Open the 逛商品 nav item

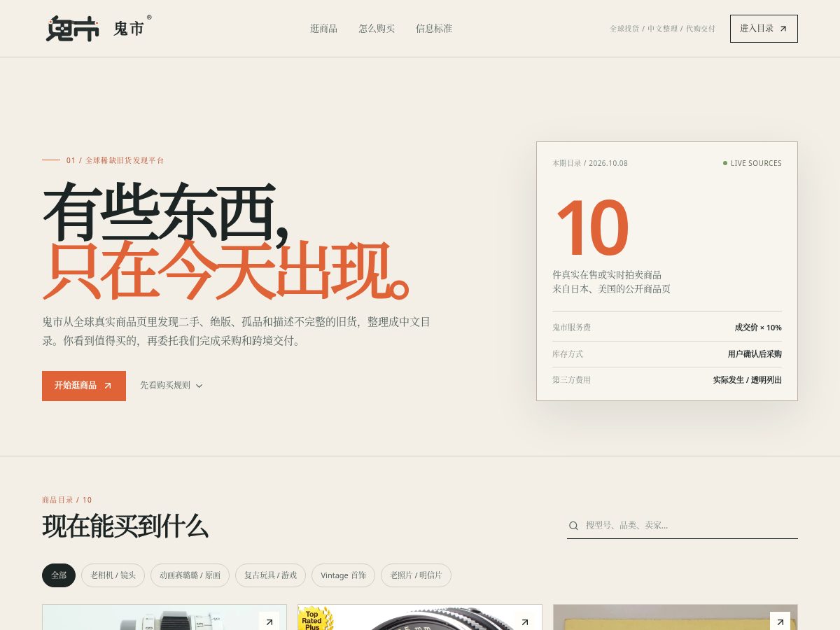click(x=323, y=29)
